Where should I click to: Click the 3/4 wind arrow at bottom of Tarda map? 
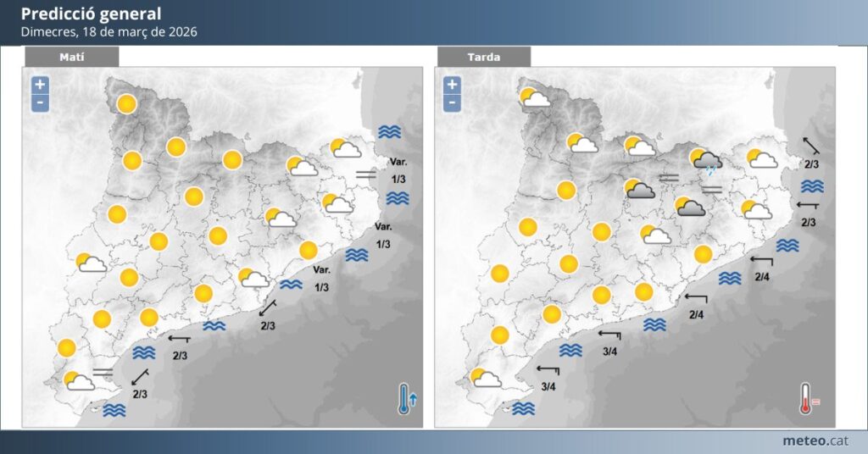pos(549,371)
